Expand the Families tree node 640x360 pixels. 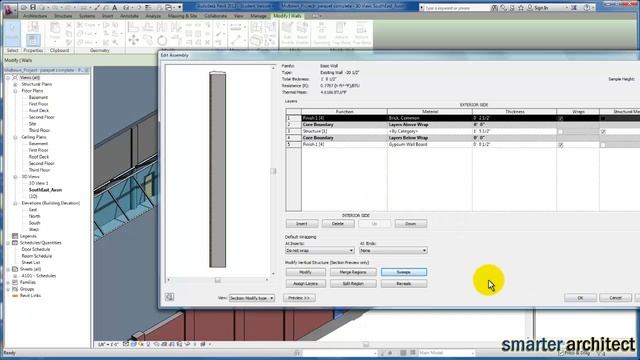click(8, 282)
